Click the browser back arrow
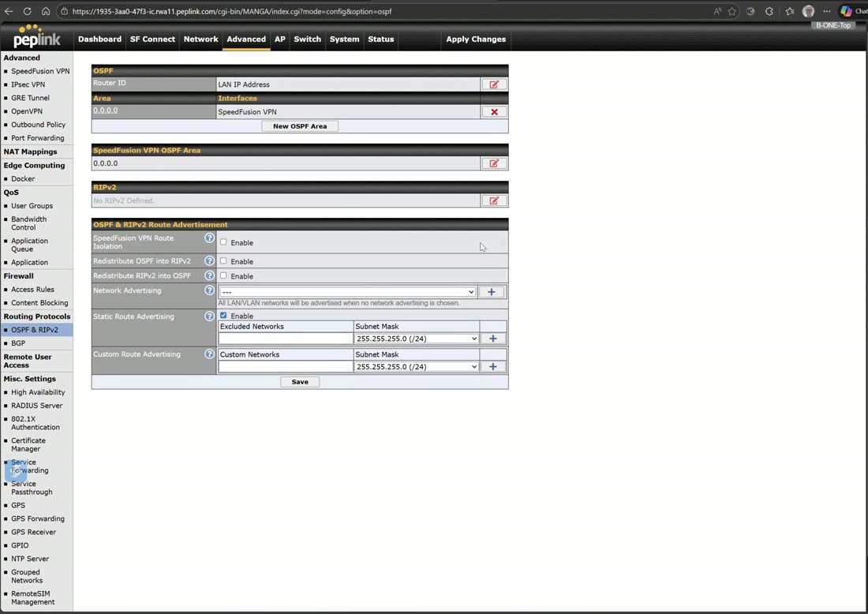868x614 pixels. coord(9,11)
